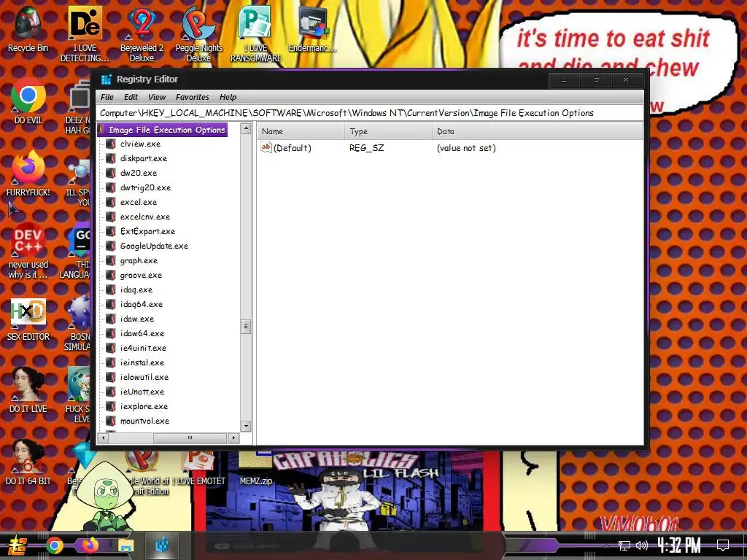Select the iexplore.exe key
Image resolution: width=747 pixels, height=560 pixels.
(144, 406)
